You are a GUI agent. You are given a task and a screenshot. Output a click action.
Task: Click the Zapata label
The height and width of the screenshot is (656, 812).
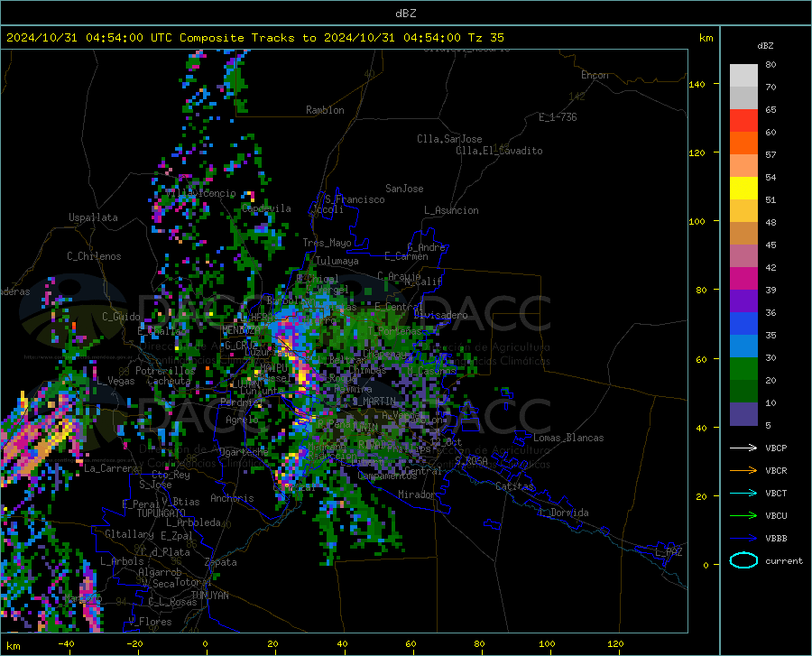coord(221,562)
